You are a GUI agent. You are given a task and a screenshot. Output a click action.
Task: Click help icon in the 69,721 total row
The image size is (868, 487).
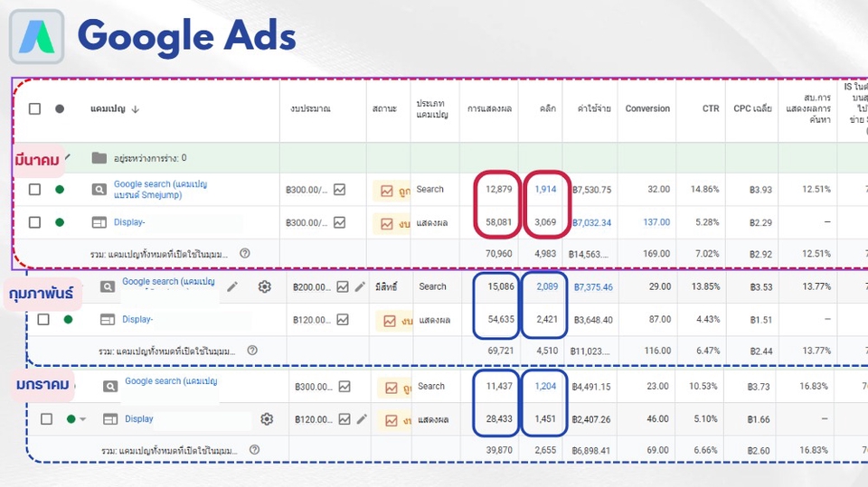tap(252, 351)
